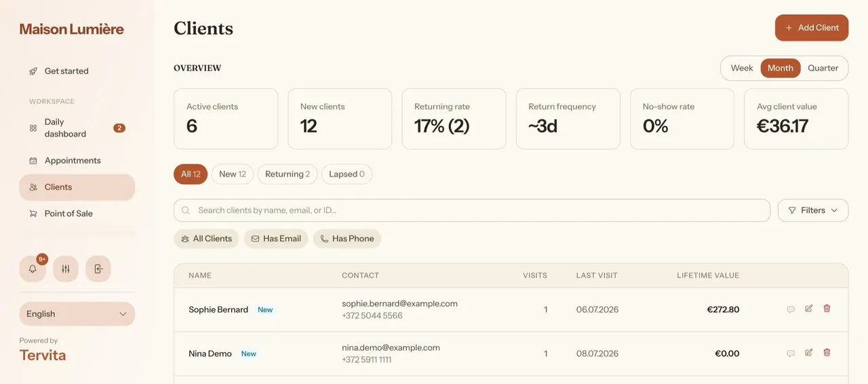Open the English language selector

click(77, 314)
